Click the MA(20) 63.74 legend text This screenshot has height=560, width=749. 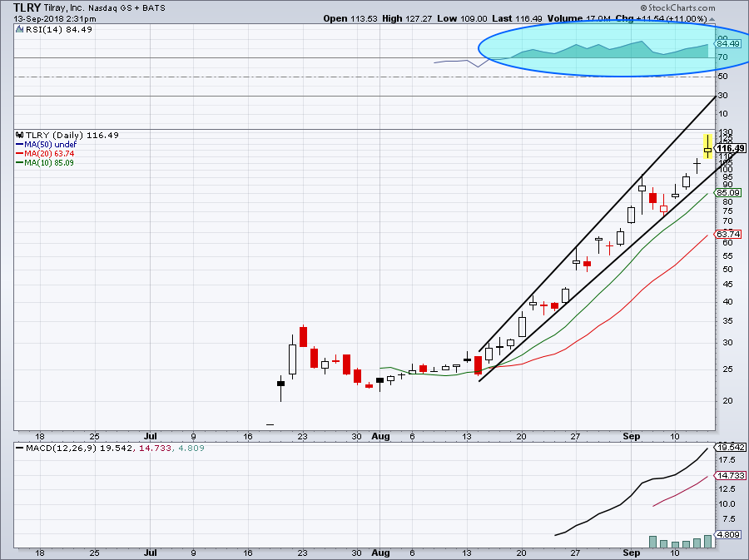tap(49, 153)
